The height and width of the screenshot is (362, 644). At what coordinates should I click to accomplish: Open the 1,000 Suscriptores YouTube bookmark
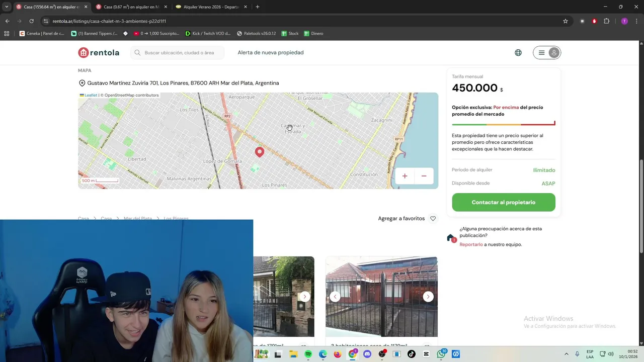[156, 34]
